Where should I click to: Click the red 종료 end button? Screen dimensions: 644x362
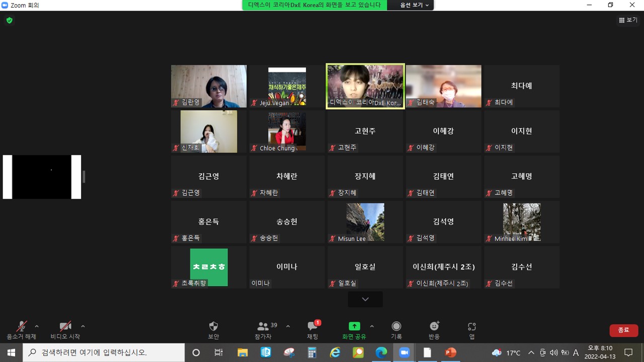pos(624,330)
